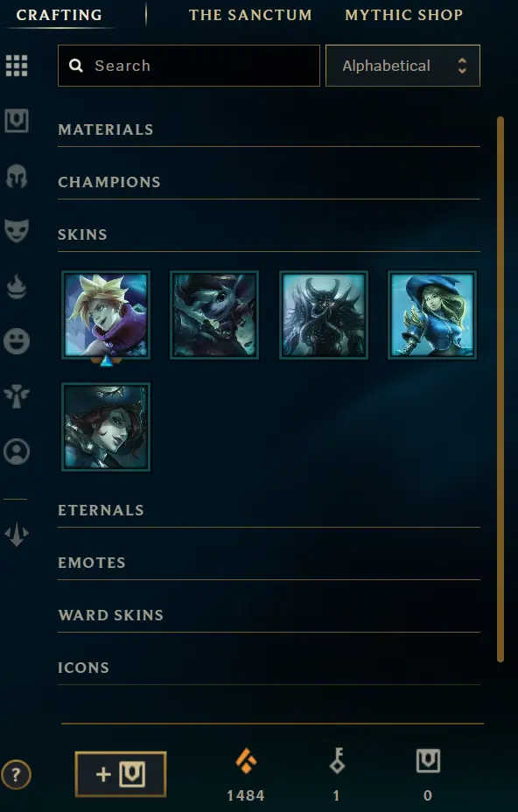This screenshot has width=518, height=812.
Task: Filter loot by chests icon in sidebar
Action: [17, 121]
